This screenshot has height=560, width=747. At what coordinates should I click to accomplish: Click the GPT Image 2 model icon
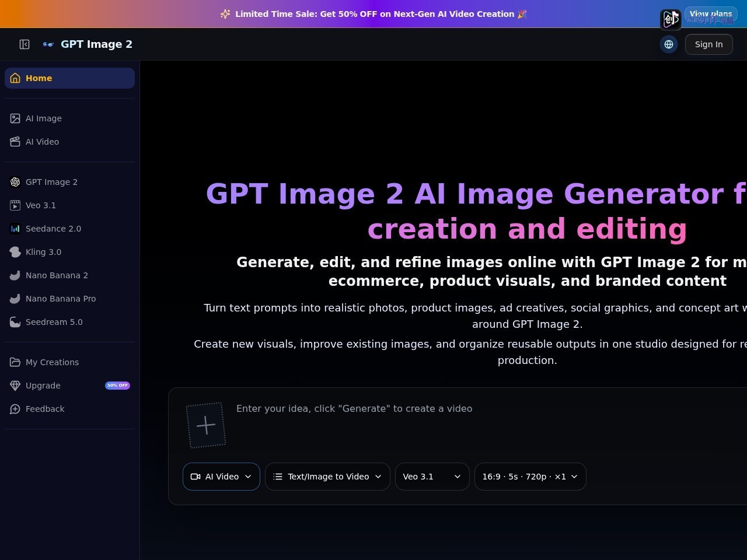pyautogui.click(x=15, y=182)
